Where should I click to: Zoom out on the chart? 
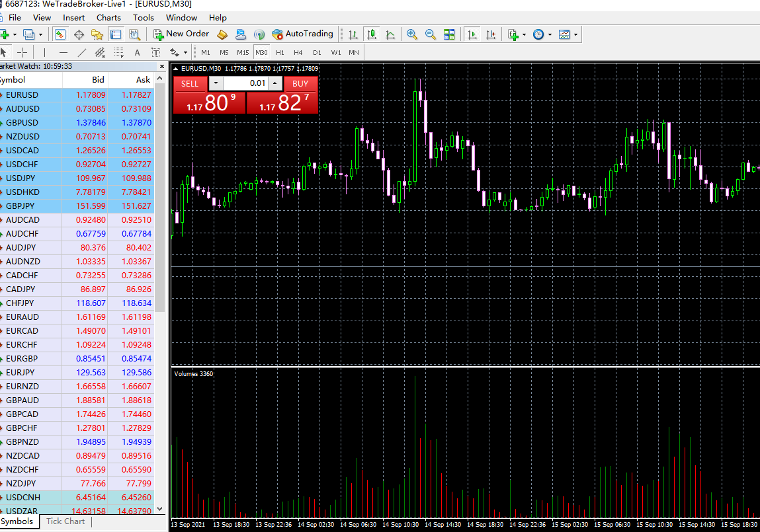pyautogui.click(x=431, y=34)
